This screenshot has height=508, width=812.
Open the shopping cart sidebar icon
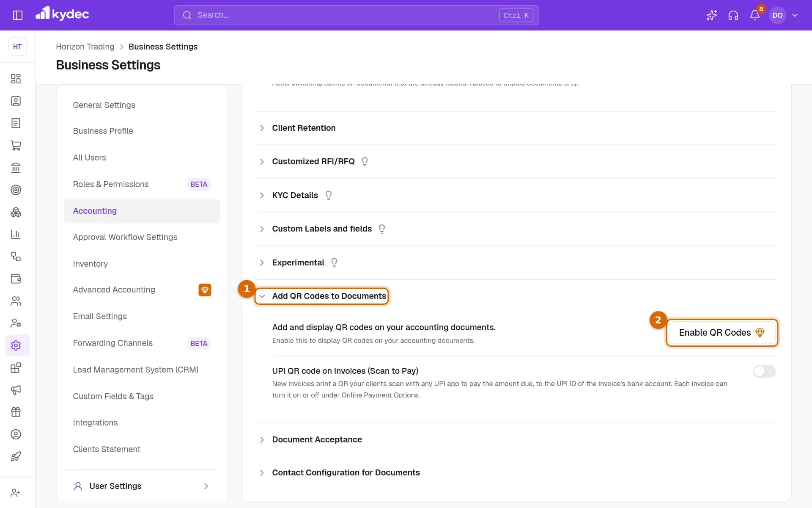[16, 146]
